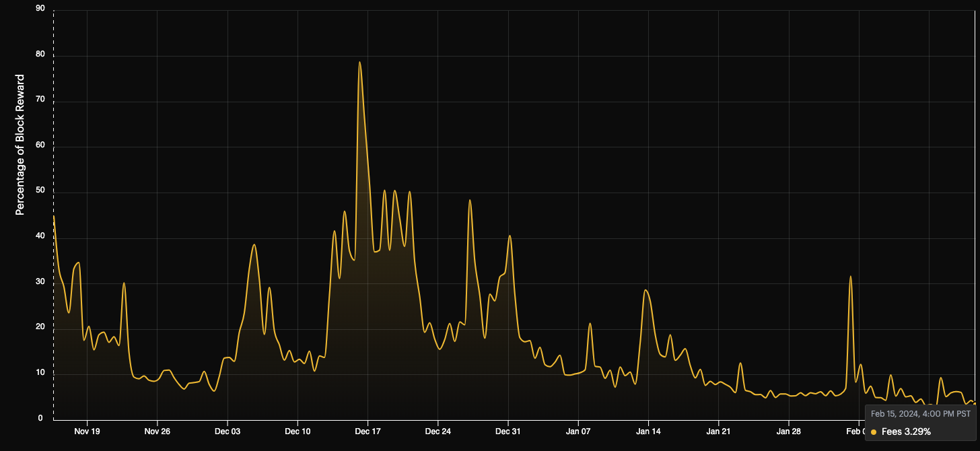The width and height of the screenshot is (980, 451).
Task: Click the 'Jan 21' x-axis label
Action: (718, 431)
